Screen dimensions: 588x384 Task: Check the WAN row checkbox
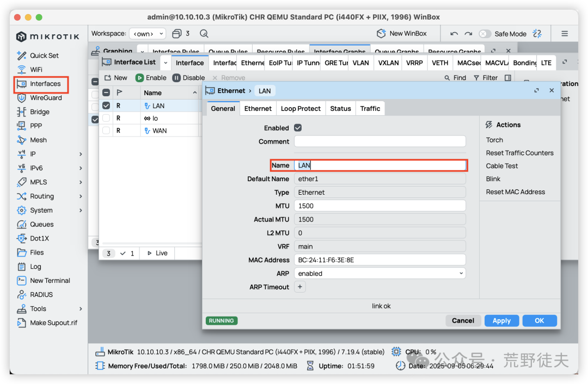click(106, 131)
